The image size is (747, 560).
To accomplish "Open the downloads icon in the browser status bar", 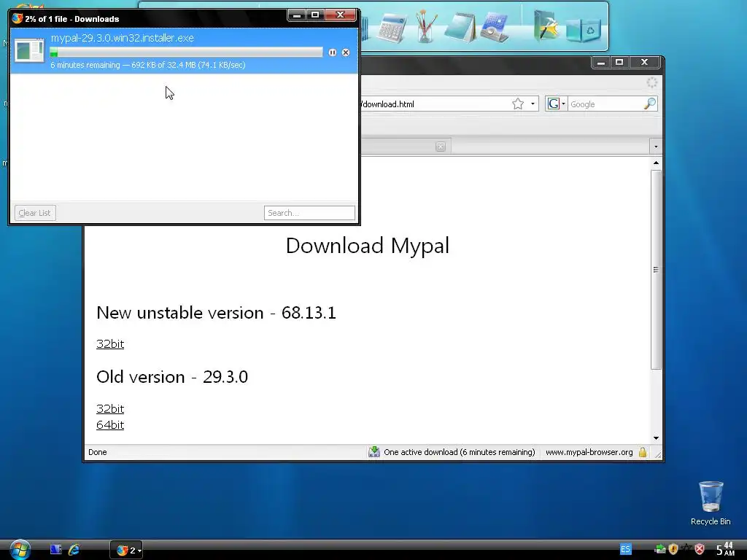I will [374, 452].
